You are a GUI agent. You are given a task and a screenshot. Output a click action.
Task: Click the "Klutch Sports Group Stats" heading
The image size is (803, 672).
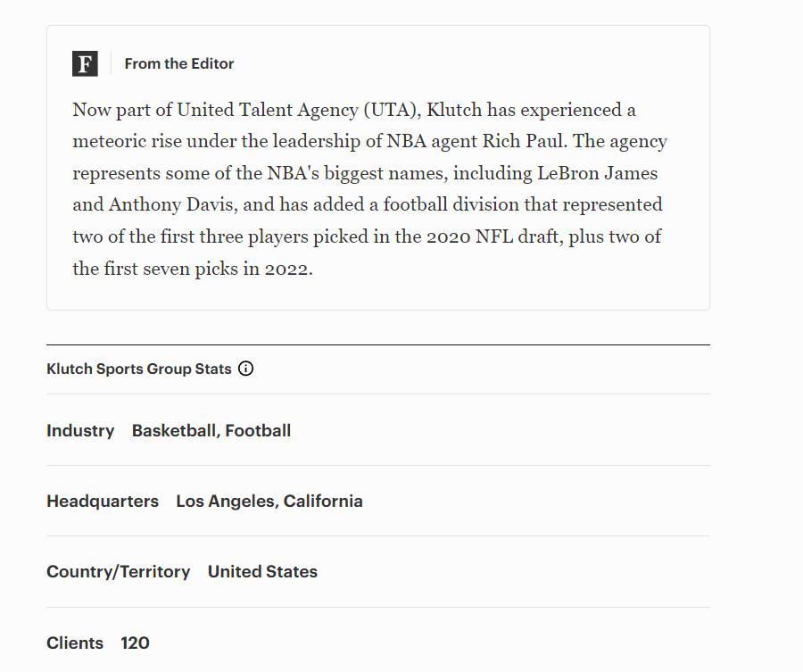(138, 369)
